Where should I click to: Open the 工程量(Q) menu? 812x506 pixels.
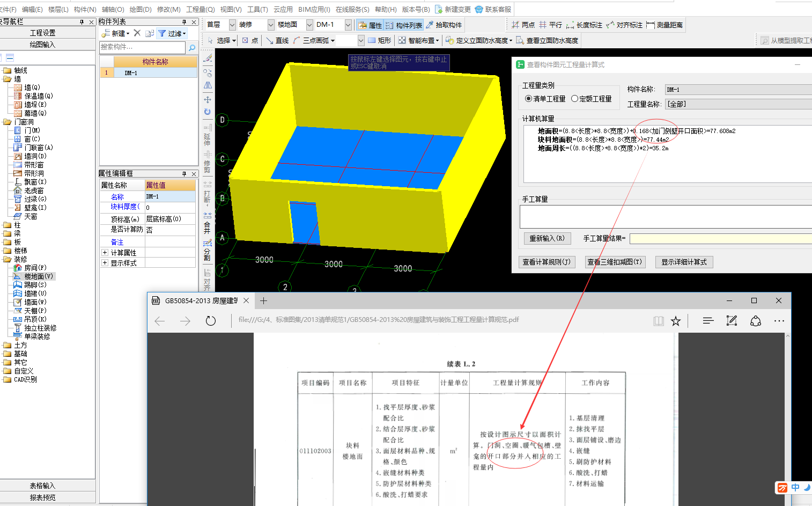point(201,9)
